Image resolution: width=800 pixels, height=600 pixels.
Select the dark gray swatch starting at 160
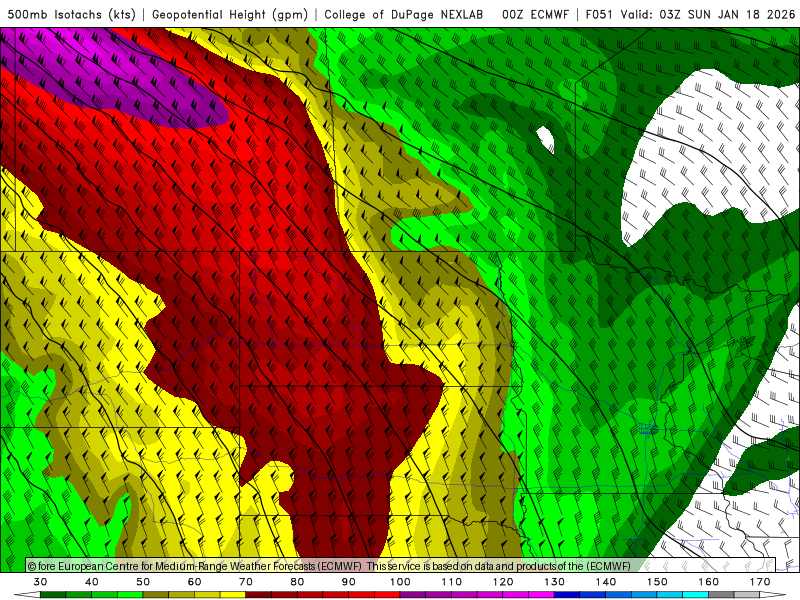click(x=721, y=595)
